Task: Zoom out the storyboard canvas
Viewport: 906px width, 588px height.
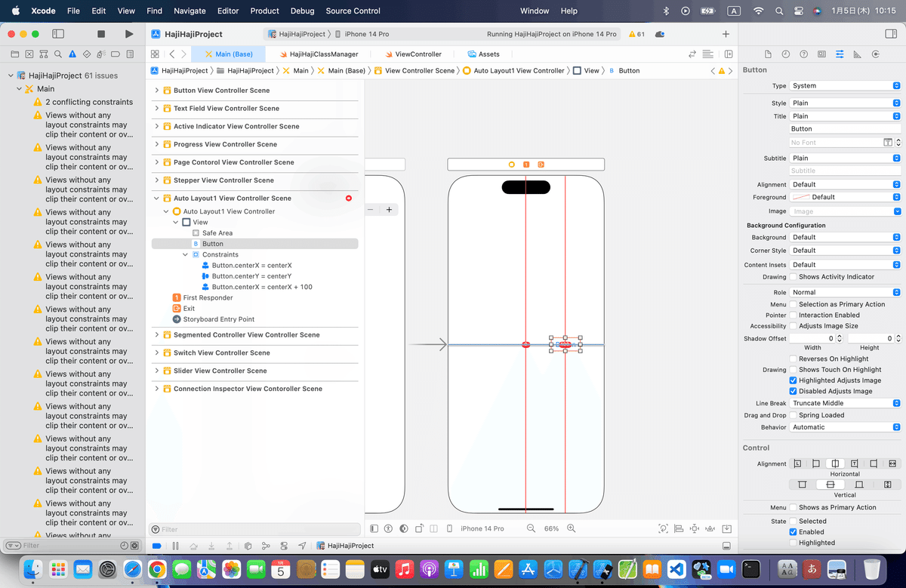Action: pos(531,528)
